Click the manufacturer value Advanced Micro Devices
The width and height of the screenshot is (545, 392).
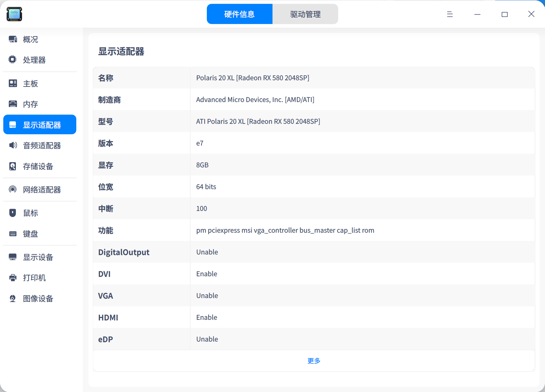click(255, 100)
